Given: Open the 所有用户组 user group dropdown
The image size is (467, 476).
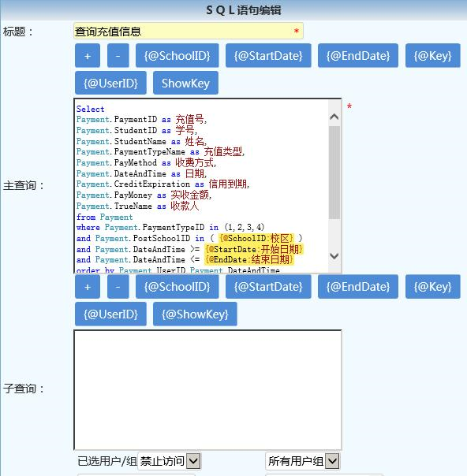Looking at the screenshot, I should [x=302, y=461].
